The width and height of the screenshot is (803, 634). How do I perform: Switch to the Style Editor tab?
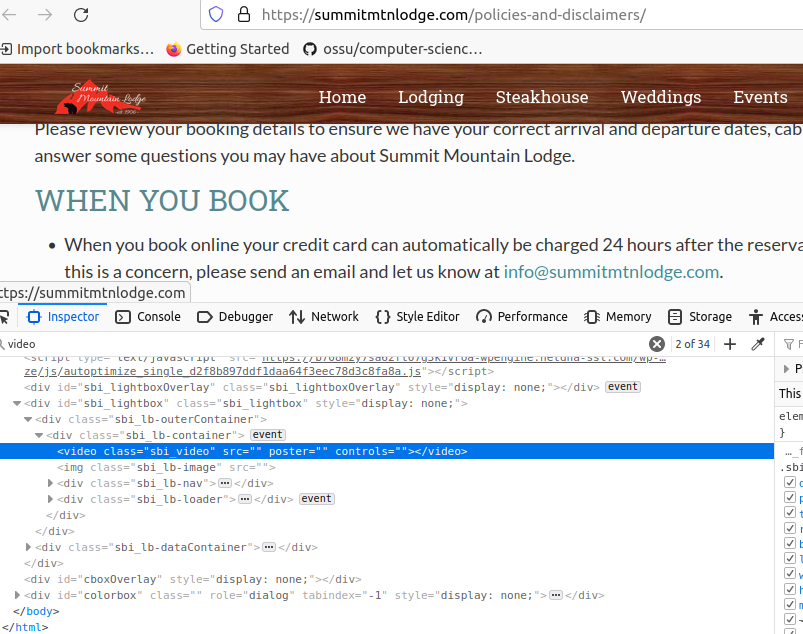[417, 317]
